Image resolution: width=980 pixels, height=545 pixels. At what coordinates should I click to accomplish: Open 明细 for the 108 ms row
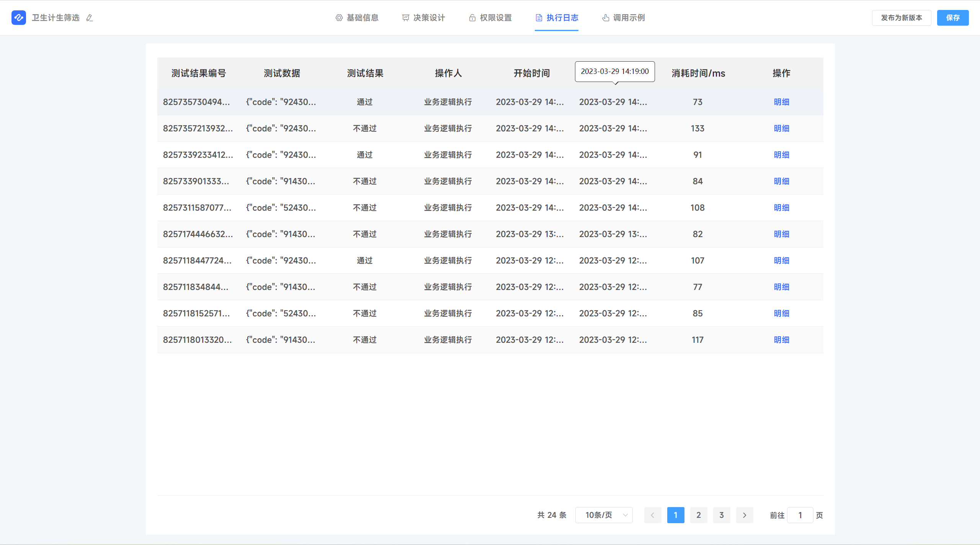click(781, 208)
